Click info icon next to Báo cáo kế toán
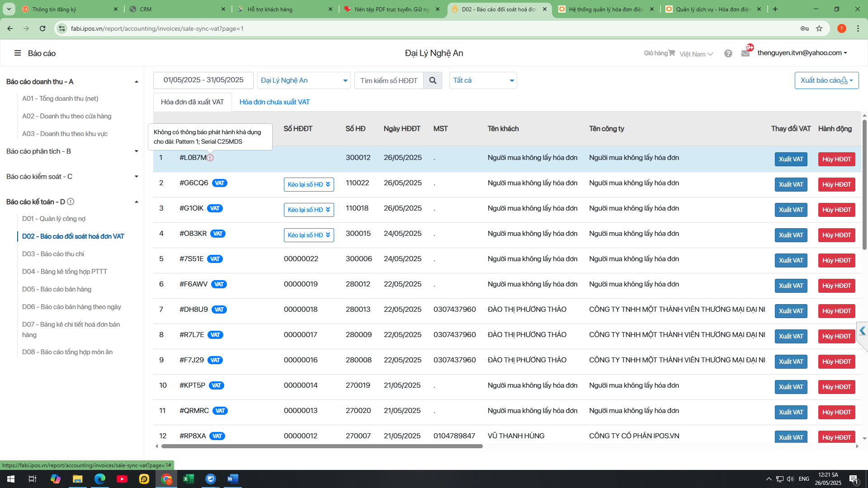The height and width of the screenshot is (488, 868). (71, 202)
